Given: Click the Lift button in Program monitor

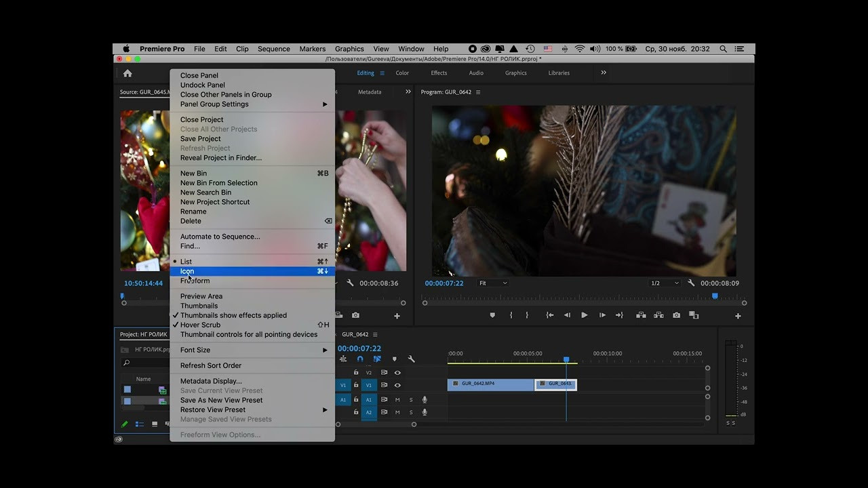Looking at the screenshot, I should (641, 315).
